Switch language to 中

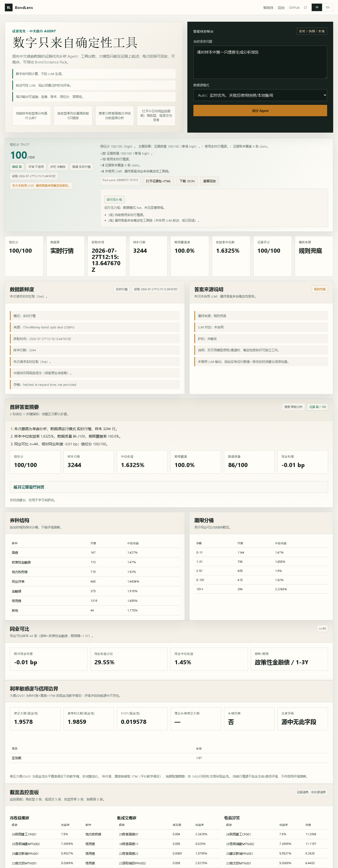(x=317, y=7)
